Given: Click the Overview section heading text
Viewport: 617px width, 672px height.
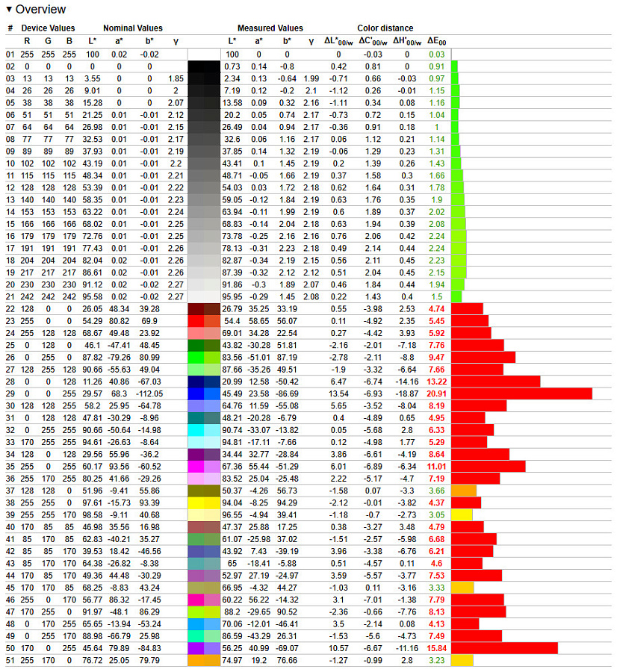Looking at the screenshot, I should (40, 9).
